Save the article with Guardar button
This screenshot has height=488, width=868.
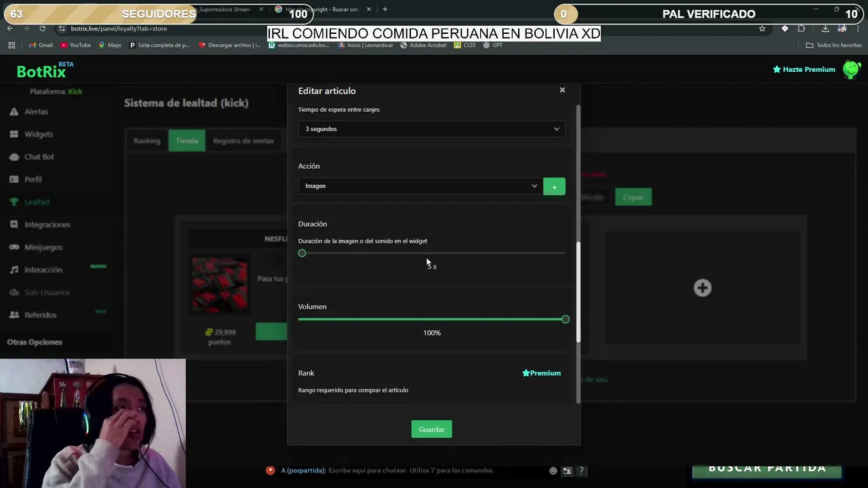[x=431, y=429]
